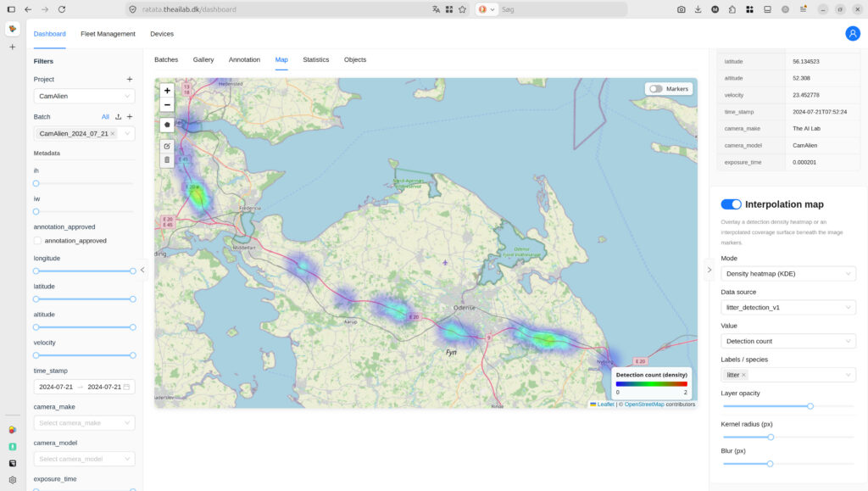Image resolution: width=868 pixels, height=491 pixels.
Task: Click the delete layers trash tool
Action: pos(167,160)
